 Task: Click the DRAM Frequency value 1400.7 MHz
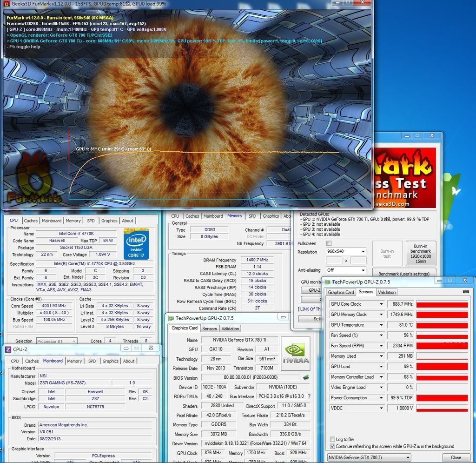[258, 260]
